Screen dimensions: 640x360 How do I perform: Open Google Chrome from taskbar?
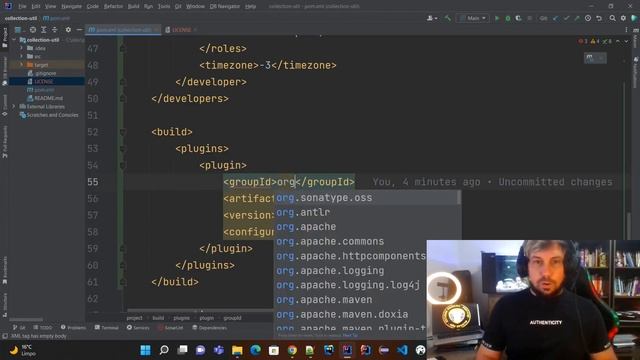292,350
